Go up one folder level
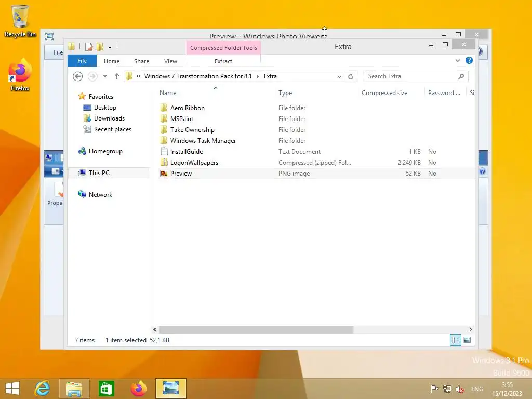The height and width of the screenshot is (399, 532). pyautogui.click(x=117, y=76)
